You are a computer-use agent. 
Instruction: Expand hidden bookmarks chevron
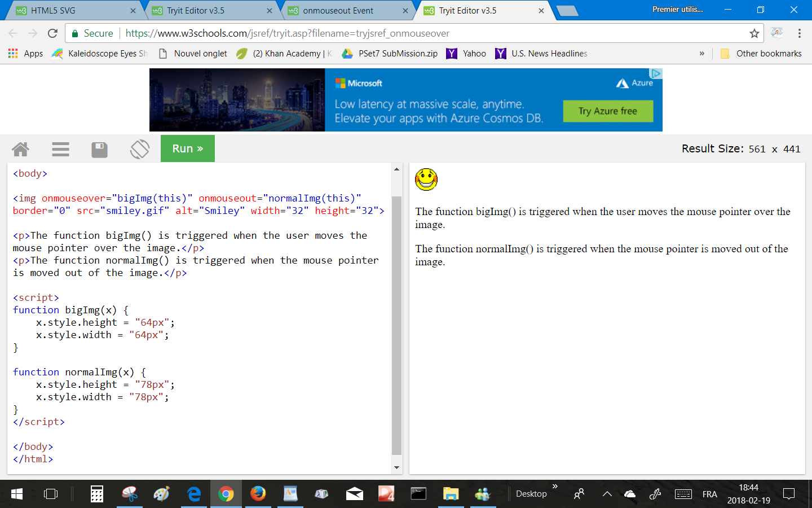pyautogui.click(x=702, y=53)
